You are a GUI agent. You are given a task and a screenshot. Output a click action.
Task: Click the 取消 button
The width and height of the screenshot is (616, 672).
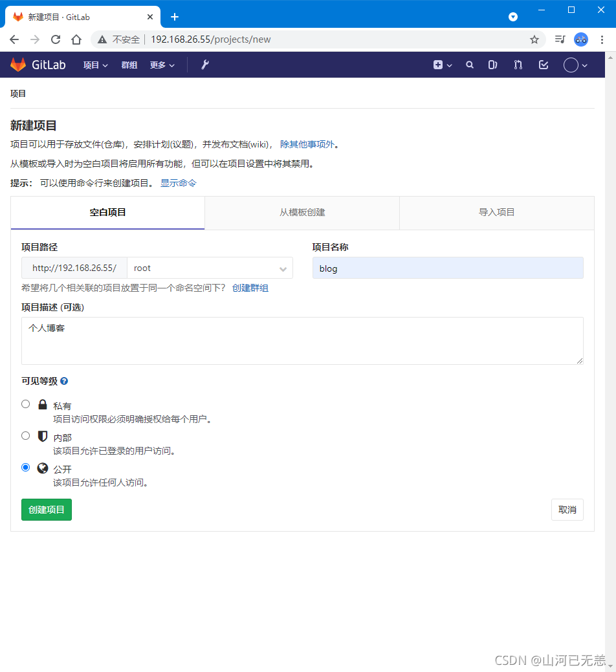567,510
